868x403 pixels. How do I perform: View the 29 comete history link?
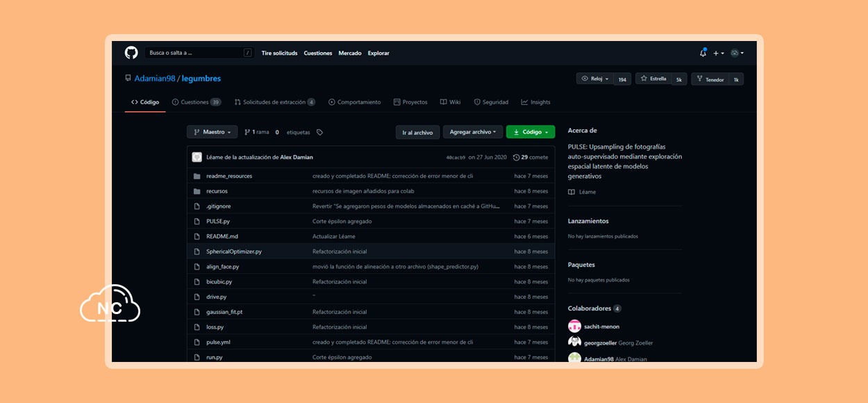point(531,157)
